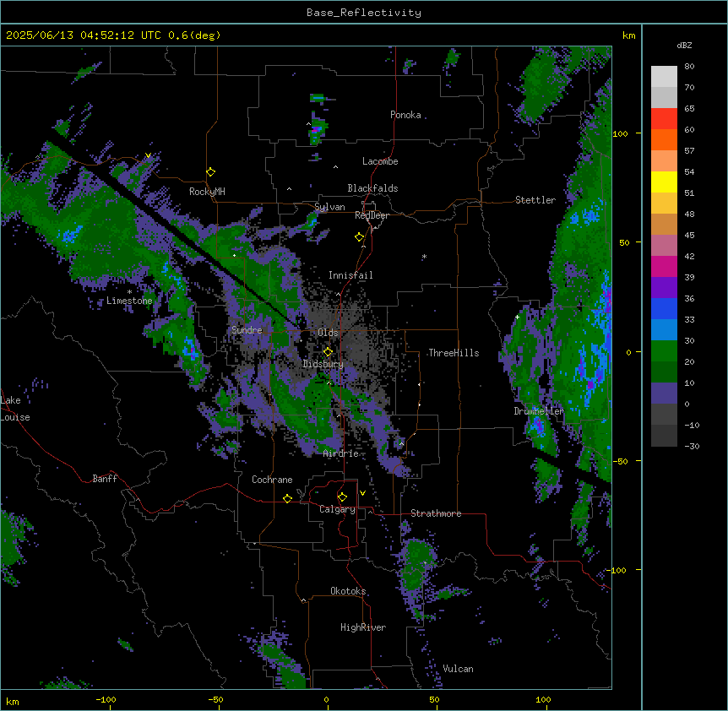Click the -50 tick label on vertical axis
This screenshot has height=711, width=728.
[x=620, y=461]
